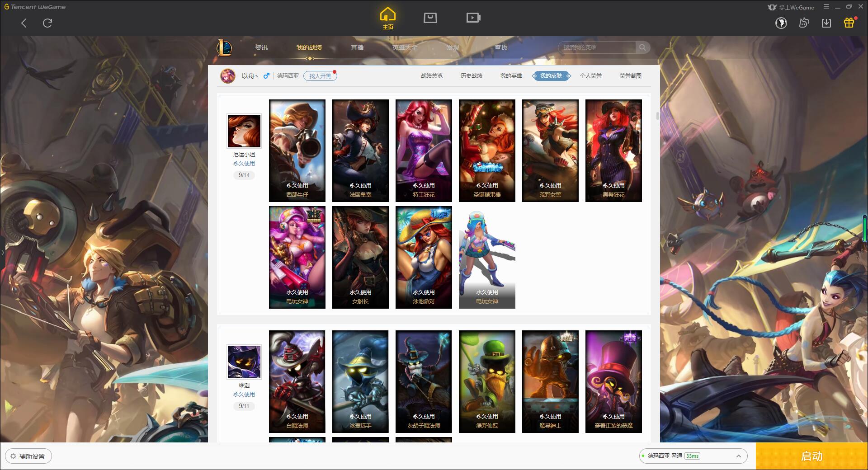868x470 pixels.
Task: Open the hamburger main menu
Action: pos(826,7)
